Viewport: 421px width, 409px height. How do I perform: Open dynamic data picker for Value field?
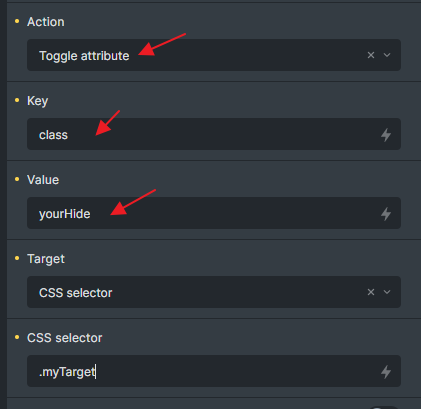(386, 214)
